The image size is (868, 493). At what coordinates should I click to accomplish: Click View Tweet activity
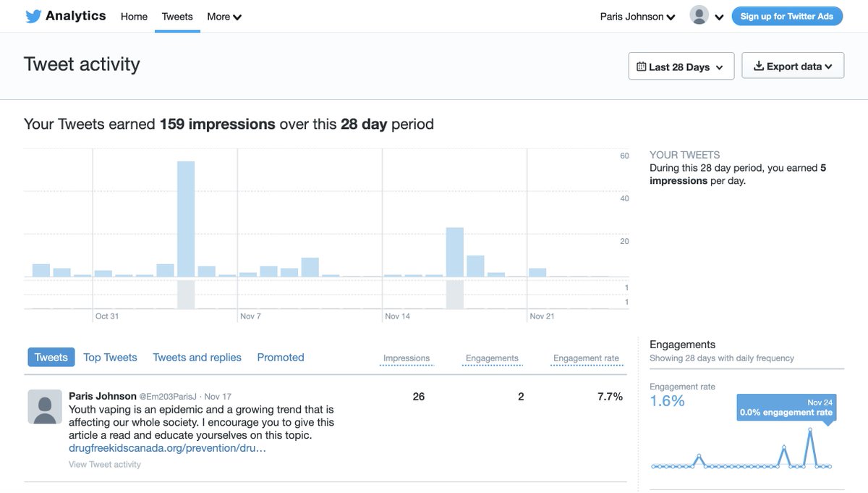click(105, 464)
